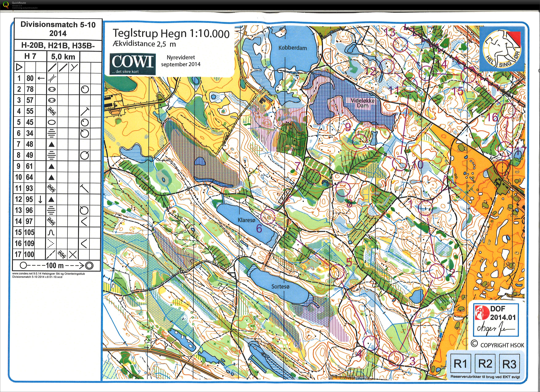The width and height of the screenshot is (540, 392).
Task: Click the depression symbol in row 3 57
Action: (52, 100)
